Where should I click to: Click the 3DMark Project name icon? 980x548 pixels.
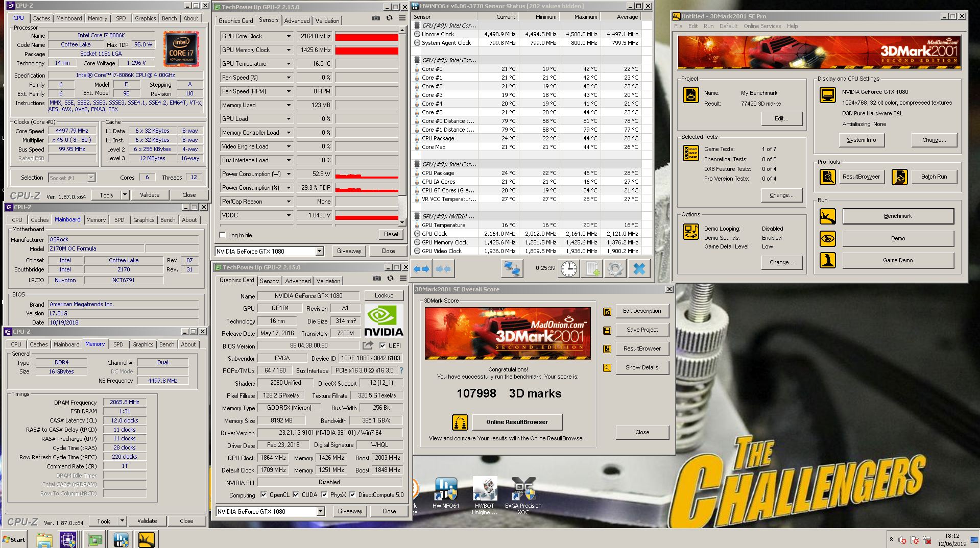tap(691, 95)
